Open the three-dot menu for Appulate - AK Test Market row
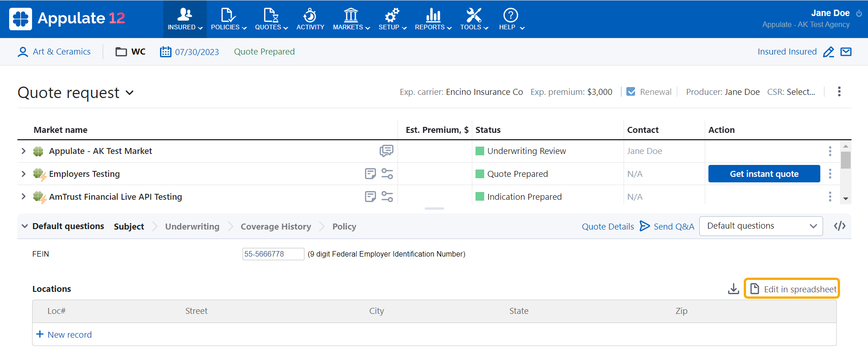The image size is (868, 356). click(x=830, y=151)
